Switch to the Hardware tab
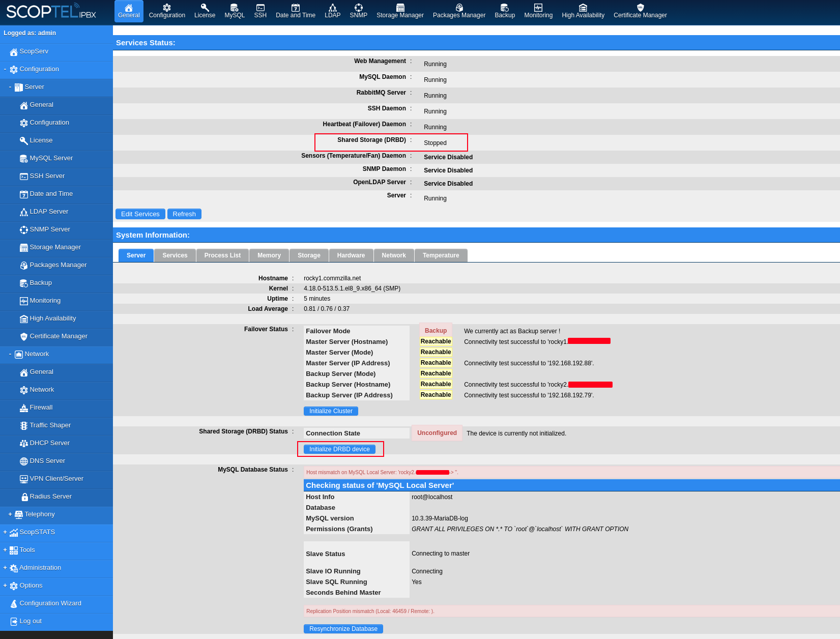This screenshot has height=639, width=840. pyautogui.click(x=351, y=255)
